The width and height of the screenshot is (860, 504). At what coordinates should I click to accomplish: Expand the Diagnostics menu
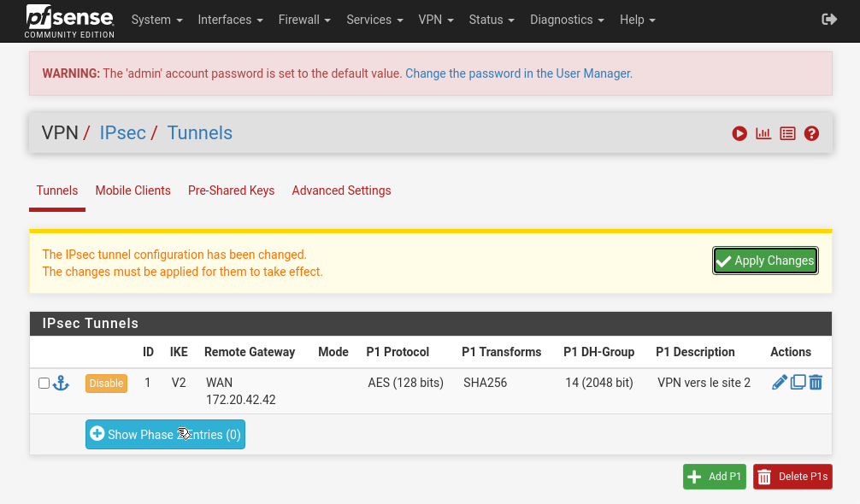click(567, 20)
